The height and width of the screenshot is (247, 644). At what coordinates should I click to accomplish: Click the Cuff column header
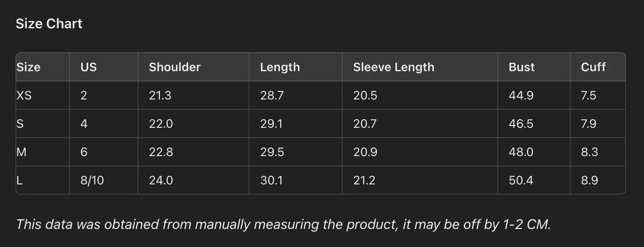593,67
